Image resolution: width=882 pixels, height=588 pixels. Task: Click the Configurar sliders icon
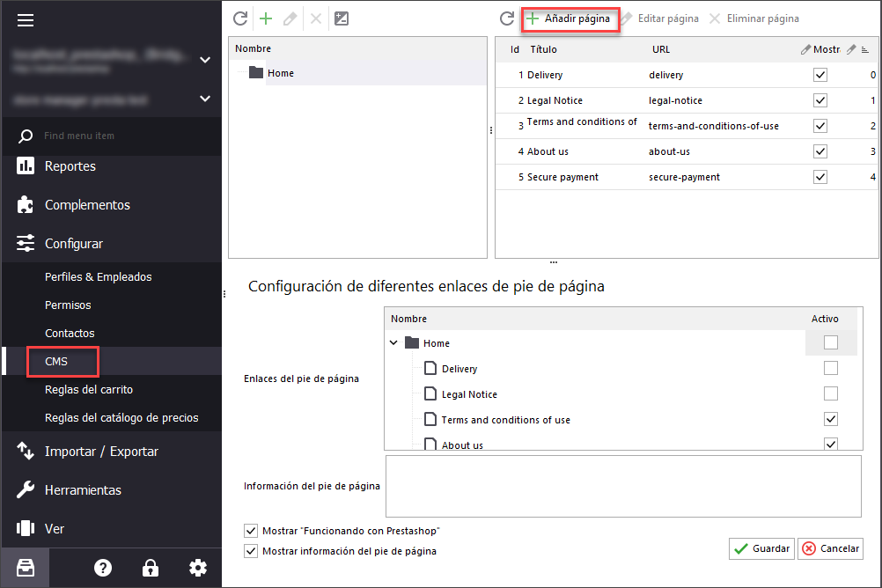tap(26, 244)
